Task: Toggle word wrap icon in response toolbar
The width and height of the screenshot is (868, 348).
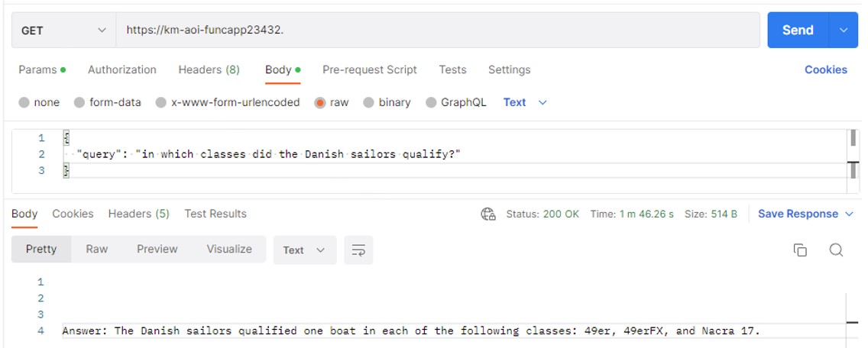Action: 358,250
